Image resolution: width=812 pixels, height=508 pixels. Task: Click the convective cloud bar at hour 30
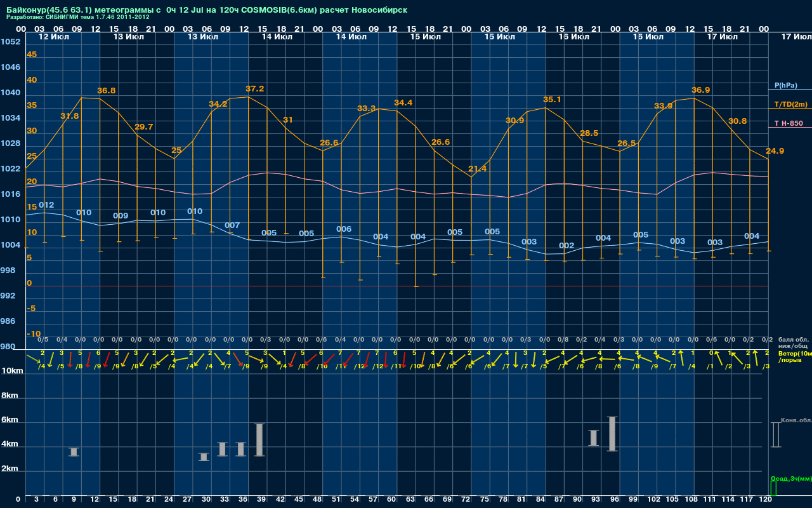(x=204, y=457)
